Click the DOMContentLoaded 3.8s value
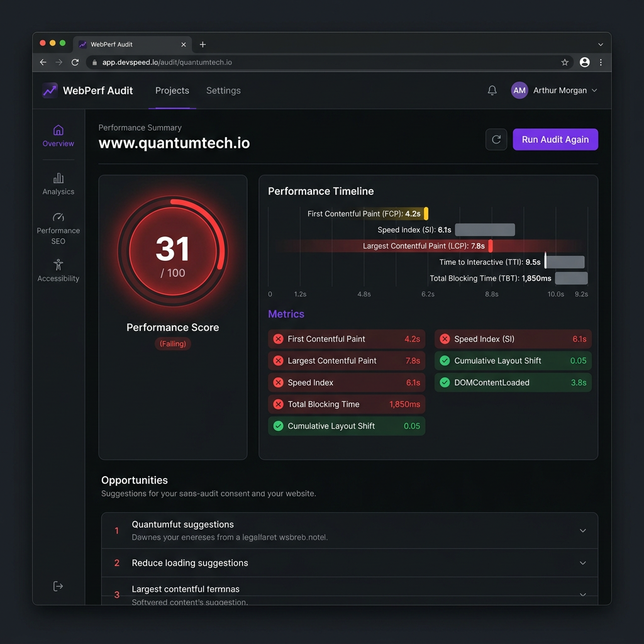Image resolution: width=644 pixels, height=644 pixels. click(x=579, y=382)
